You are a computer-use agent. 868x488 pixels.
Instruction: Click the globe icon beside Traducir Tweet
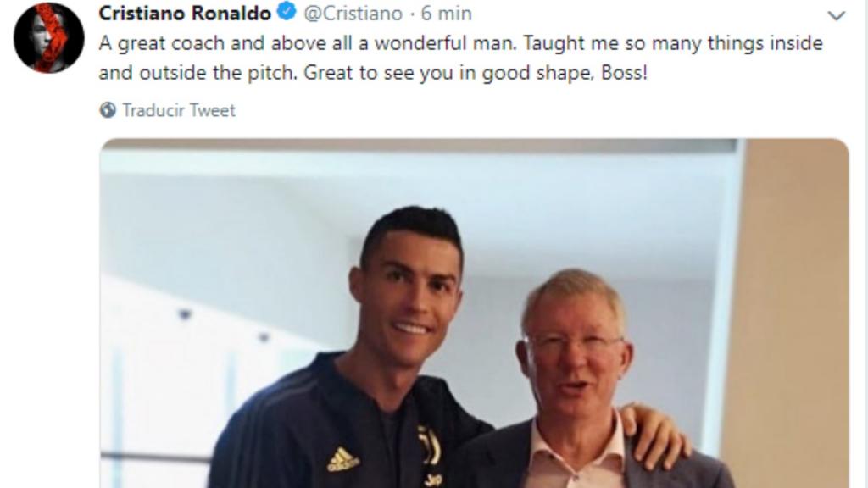[x=108, y=110]
